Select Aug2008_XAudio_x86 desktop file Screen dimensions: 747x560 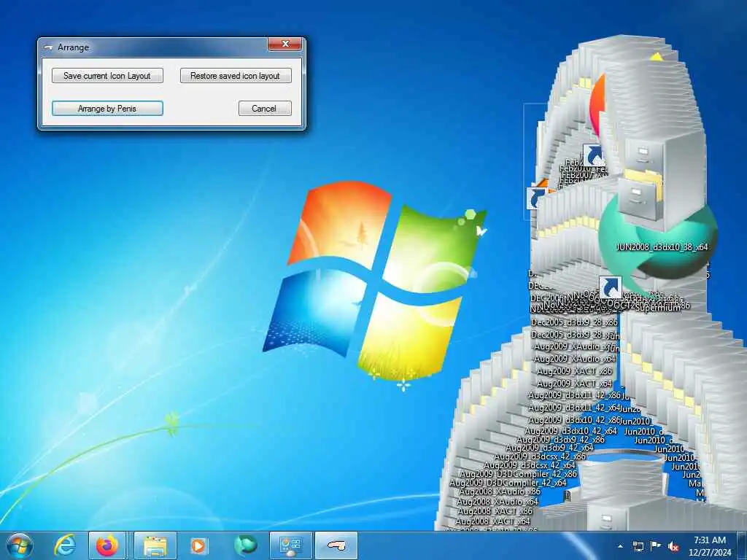500,491
